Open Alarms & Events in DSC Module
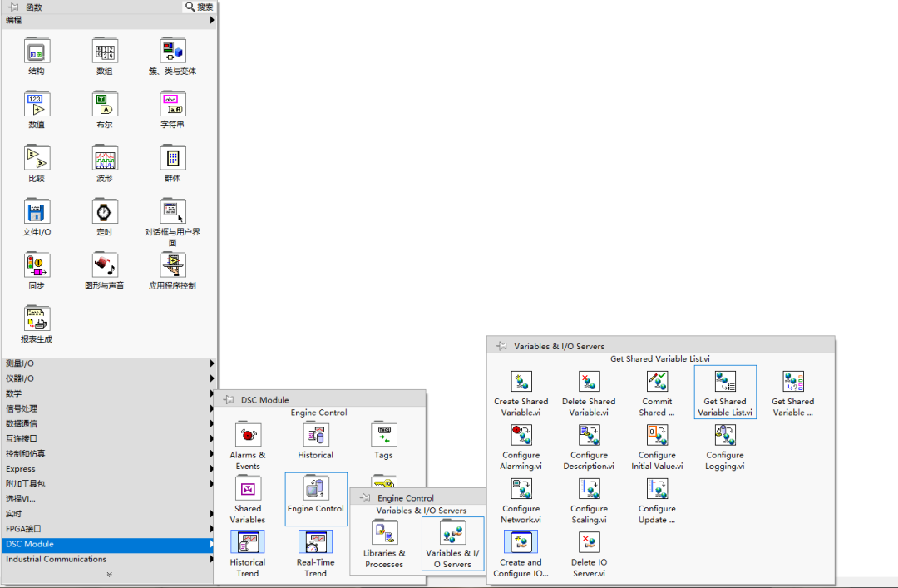Image resolution: width=898 pixels, height=588 pixels. (x=248, y=435)
